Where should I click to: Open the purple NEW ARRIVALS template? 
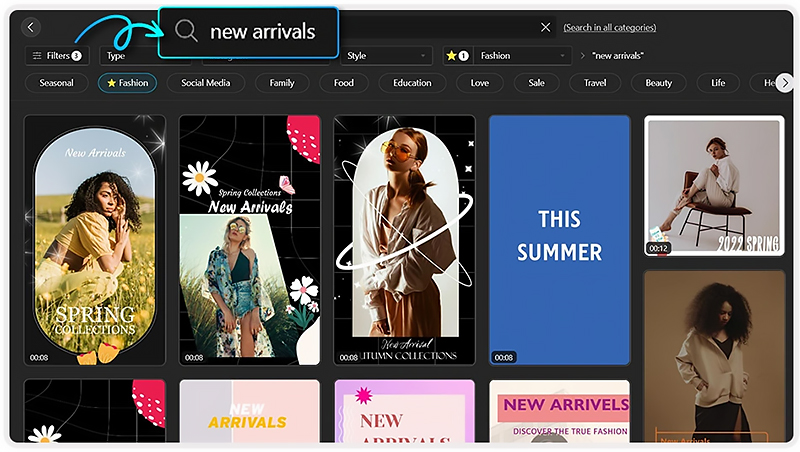405,411
